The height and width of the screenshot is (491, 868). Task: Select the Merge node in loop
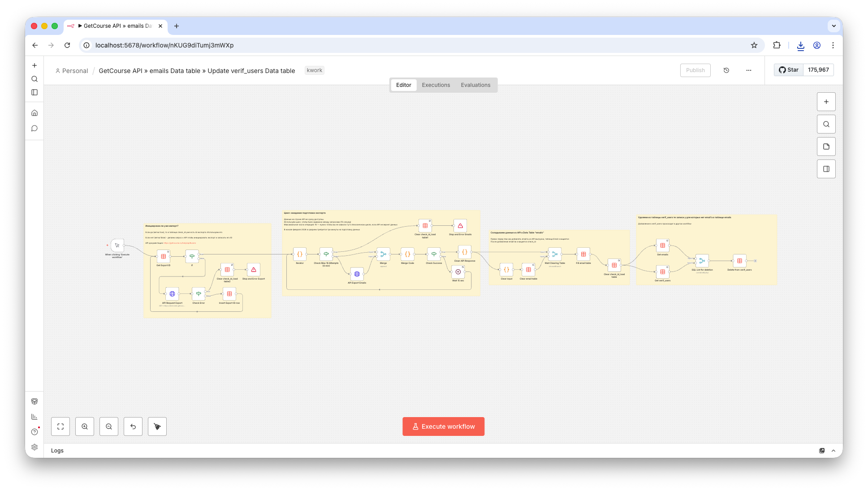tap(383, 254)
